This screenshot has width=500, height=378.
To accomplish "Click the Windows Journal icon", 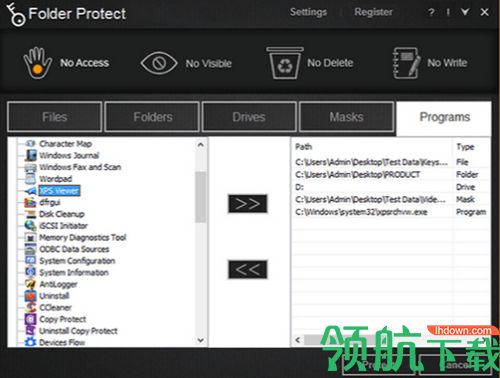I will pyautogui.click(x=31, y=155).
